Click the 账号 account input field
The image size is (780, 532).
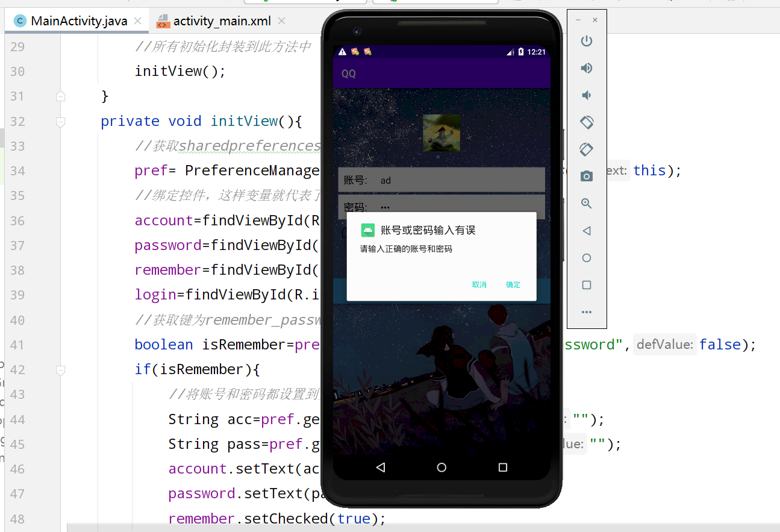tap(441, 180)
